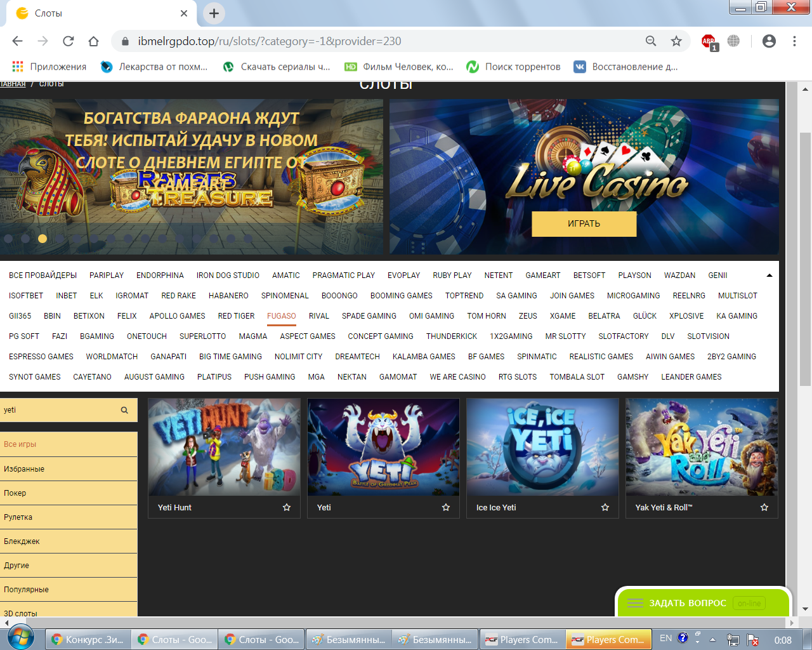Open the Популярные category

click(x=69, y=590)
